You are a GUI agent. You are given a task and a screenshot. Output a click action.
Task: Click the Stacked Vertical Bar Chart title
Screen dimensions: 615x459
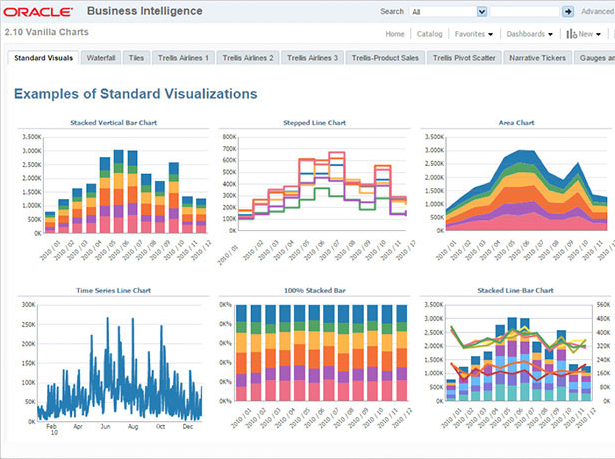click(x=113, y=122)
